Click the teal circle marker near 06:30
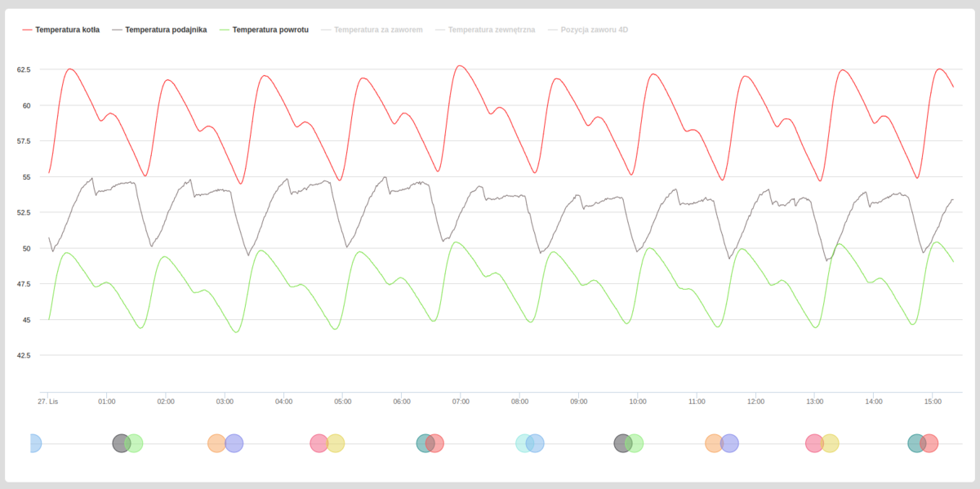 click(423, 443)
